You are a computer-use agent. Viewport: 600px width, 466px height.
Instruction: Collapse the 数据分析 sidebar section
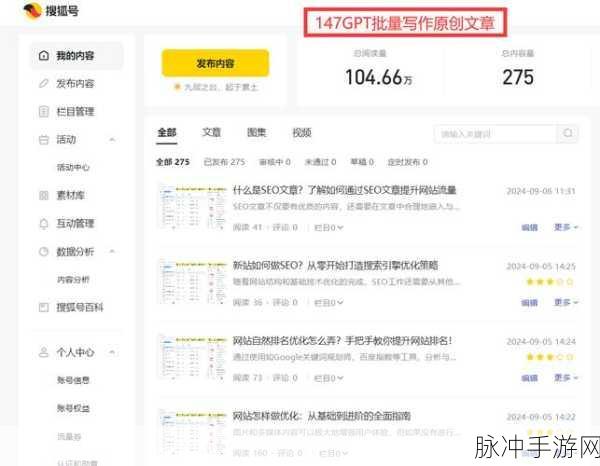coord(112,251)
